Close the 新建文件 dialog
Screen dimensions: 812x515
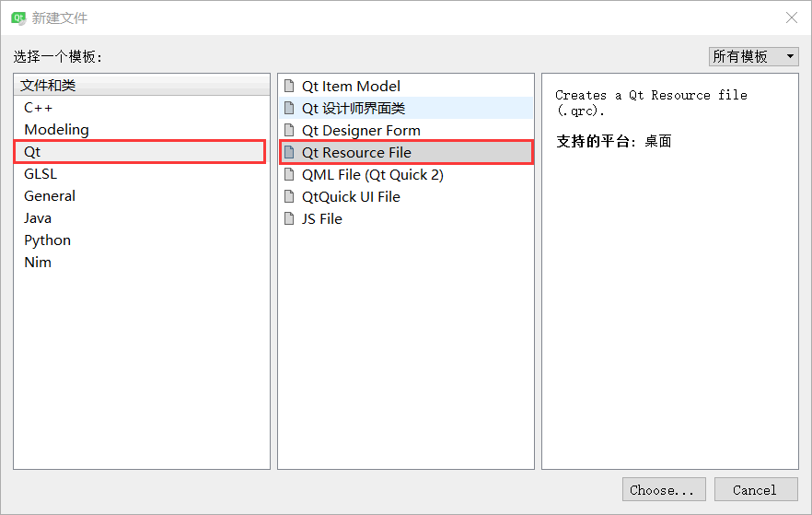point(792,18)
